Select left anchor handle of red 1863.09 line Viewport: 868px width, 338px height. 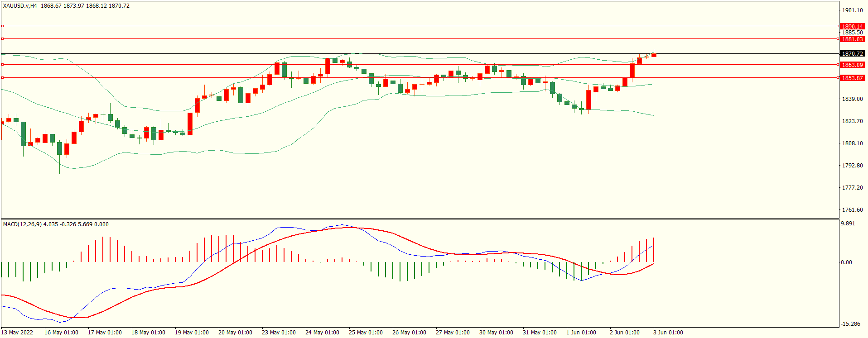pos(2,65)
